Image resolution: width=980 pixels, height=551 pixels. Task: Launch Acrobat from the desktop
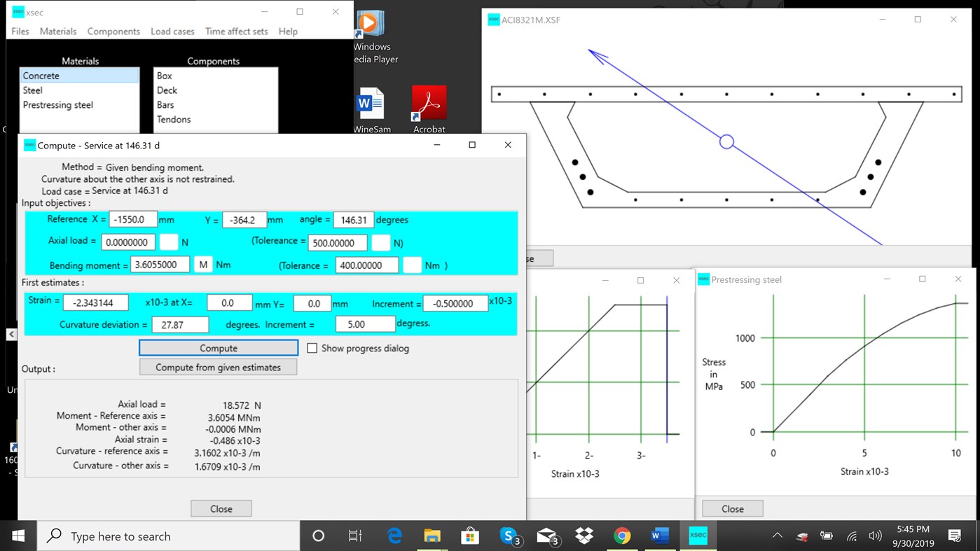point(428,104)
